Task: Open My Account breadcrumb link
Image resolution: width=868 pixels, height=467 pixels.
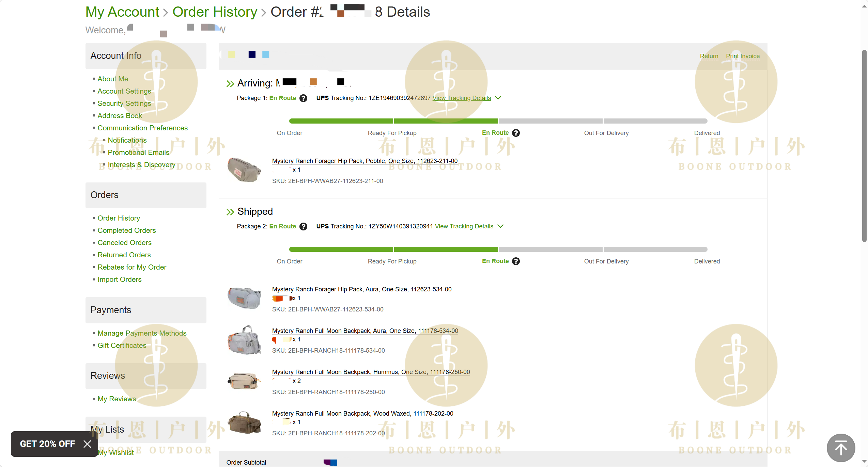Action: click(122, 12)
